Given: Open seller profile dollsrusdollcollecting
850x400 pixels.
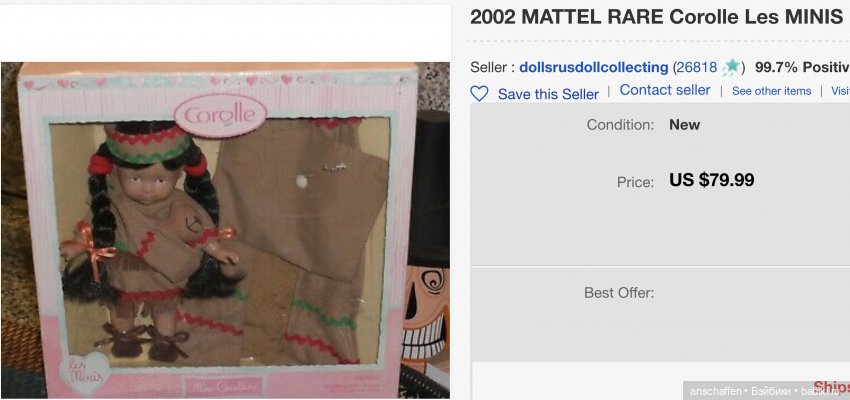Looking at the screenshot, I should point(594,67).
